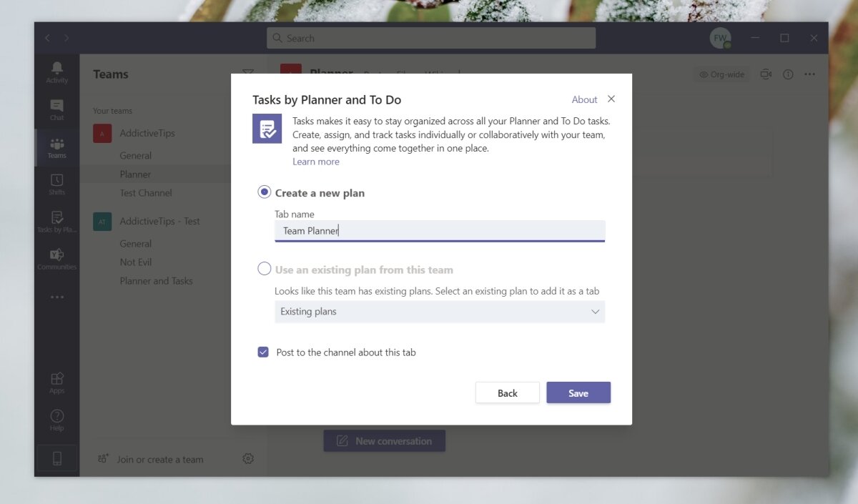The image size is (858, 504).
Task: Open channel settings via the gear icon
Action: click(x=248, y=458)
